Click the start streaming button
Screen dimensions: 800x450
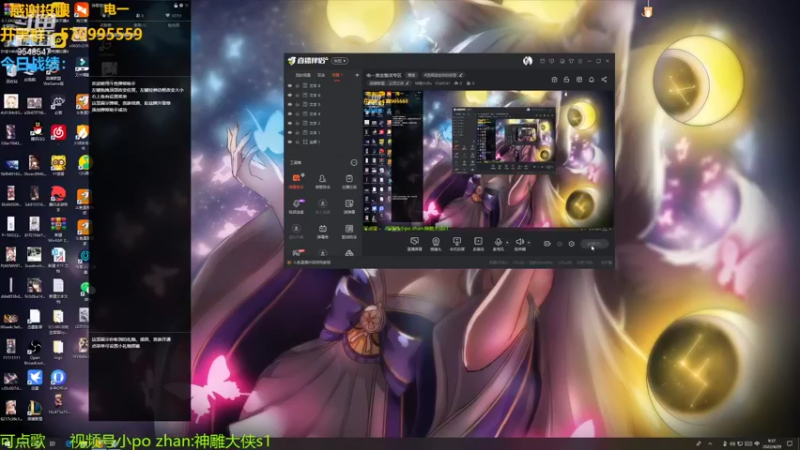[x=594, y=244]
